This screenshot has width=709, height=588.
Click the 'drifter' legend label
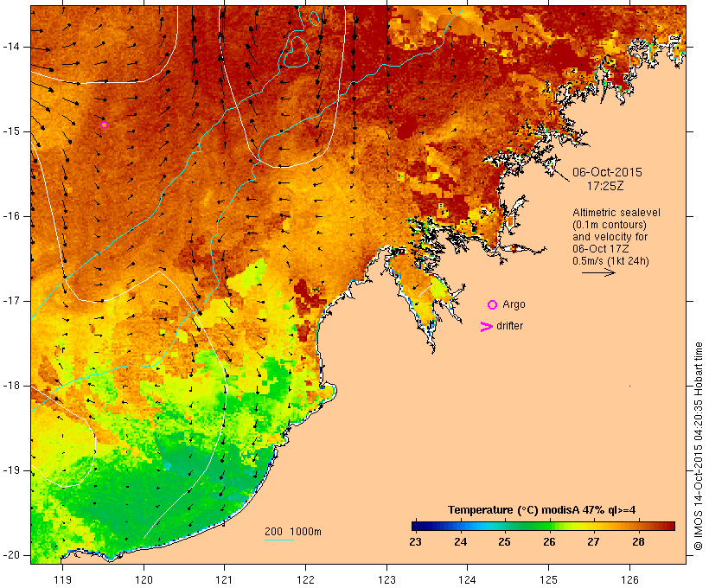pyautogui.click(x=509, y=326)
